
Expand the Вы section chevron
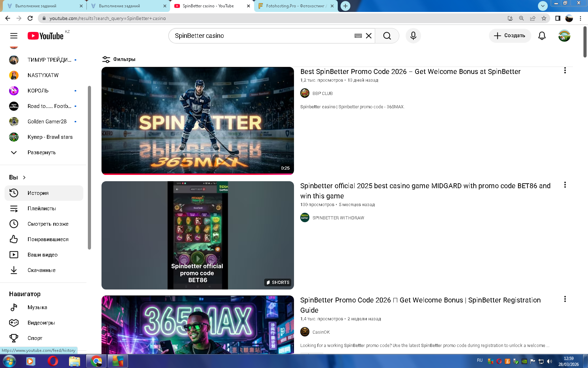[24, 177]
